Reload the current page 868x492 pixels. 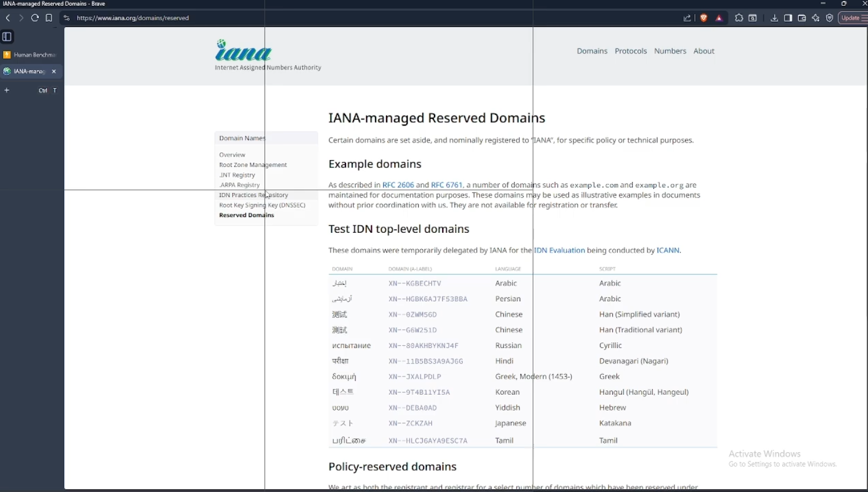point(35,18)
